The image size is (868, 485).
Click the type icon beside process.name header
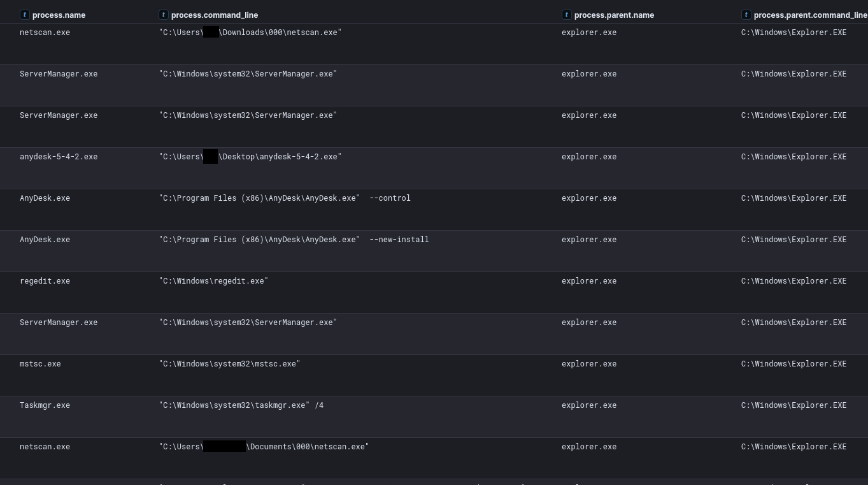[x=25, y=15]
